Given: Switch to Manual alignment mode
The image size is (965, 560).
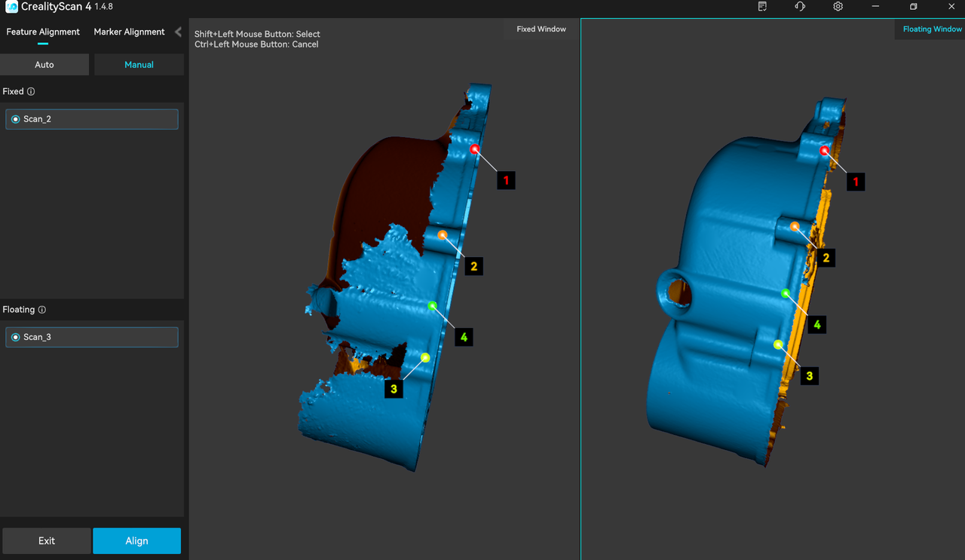Looking at the screenshot, I should tap(139, 65).
